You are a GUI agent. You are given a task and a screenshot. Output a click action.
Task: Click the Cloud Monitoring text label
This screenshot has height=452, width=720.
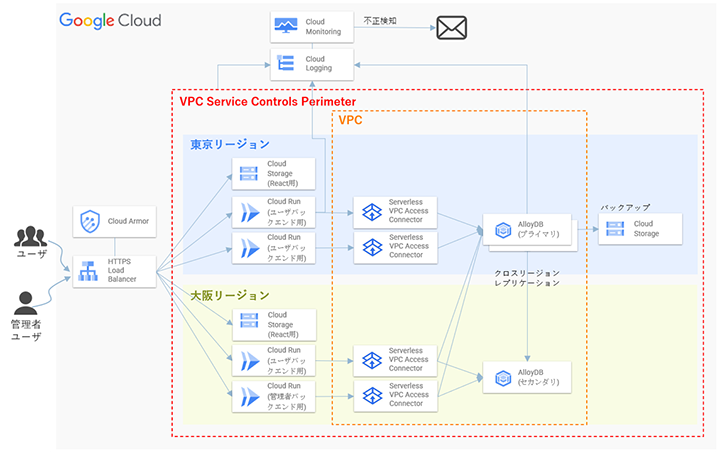tap(323, 27)
